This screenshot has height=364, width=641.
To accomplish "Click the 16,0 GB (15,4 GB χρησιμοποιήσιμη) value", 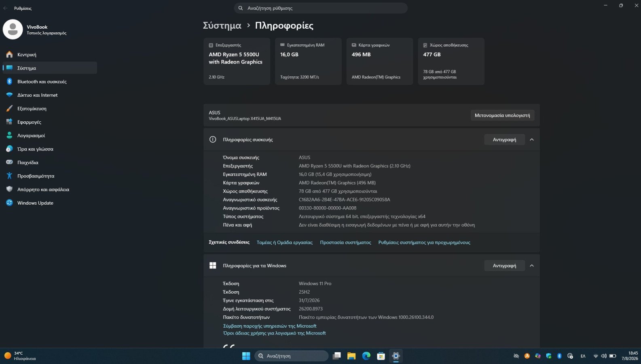I will tap(335, 174).
